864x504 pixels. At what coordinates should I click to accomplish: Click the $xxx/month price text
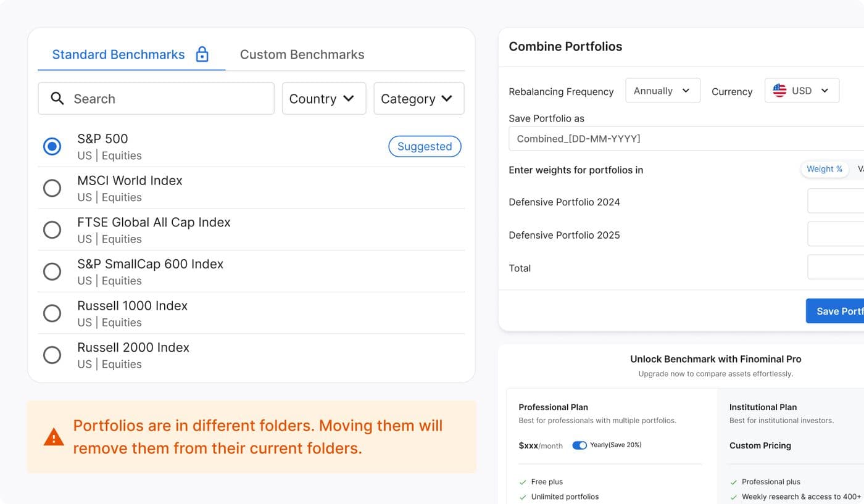pos(541,445)
